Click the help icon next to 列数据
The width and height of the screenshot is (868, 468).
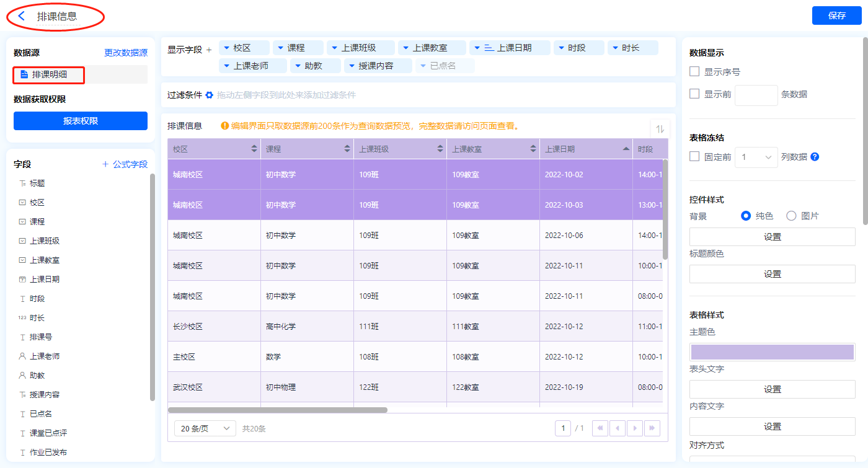815,157
